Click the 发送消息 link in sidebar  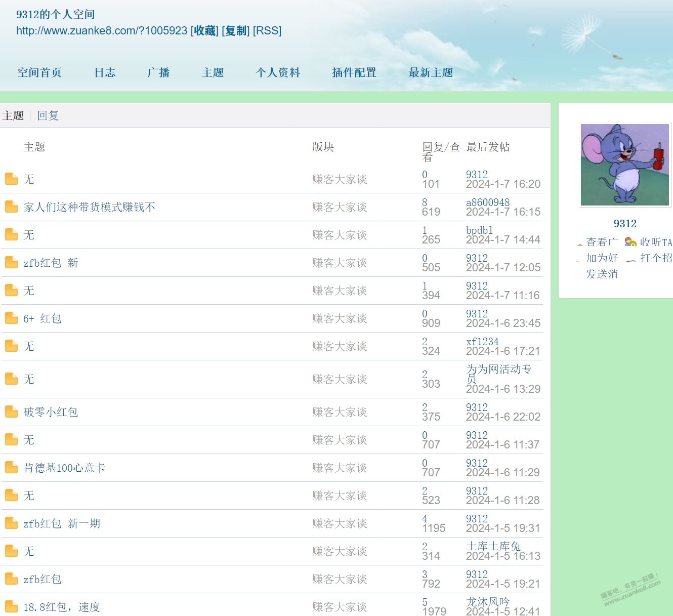602,274
